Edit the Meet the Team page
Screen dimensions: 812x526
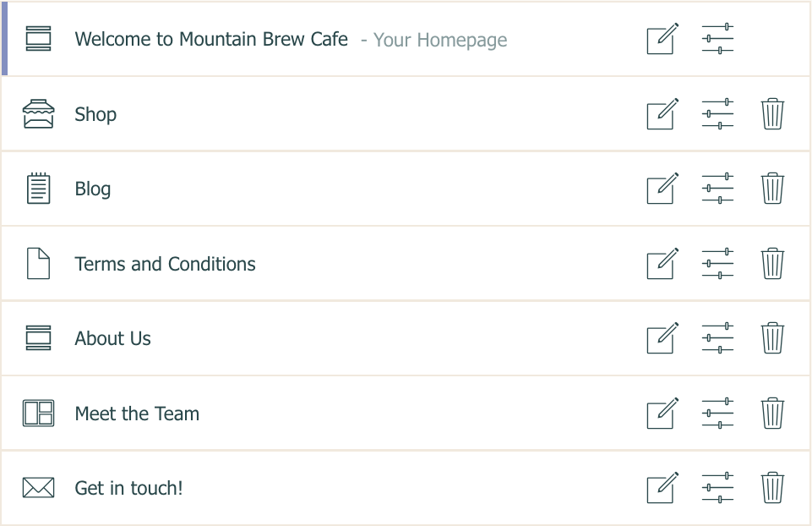[x=662, y=413]
